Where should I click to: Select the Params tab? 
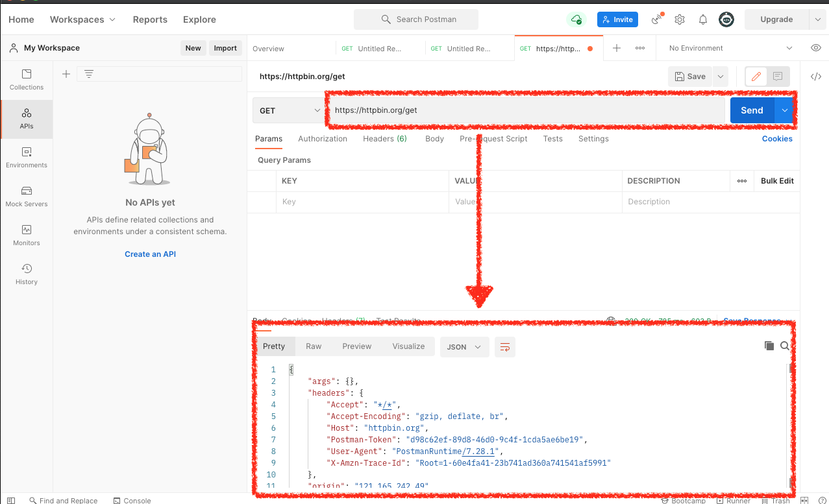tap(269, 139)
